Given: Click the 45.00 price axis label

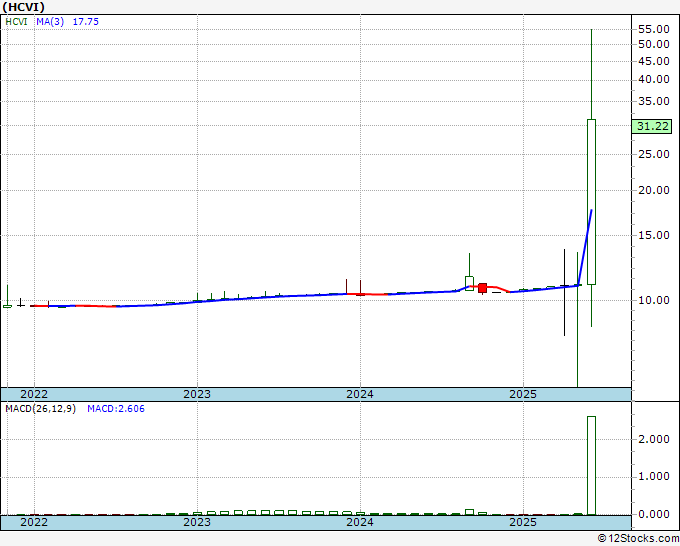Looking at the screenshot, I should coord(654,61).
